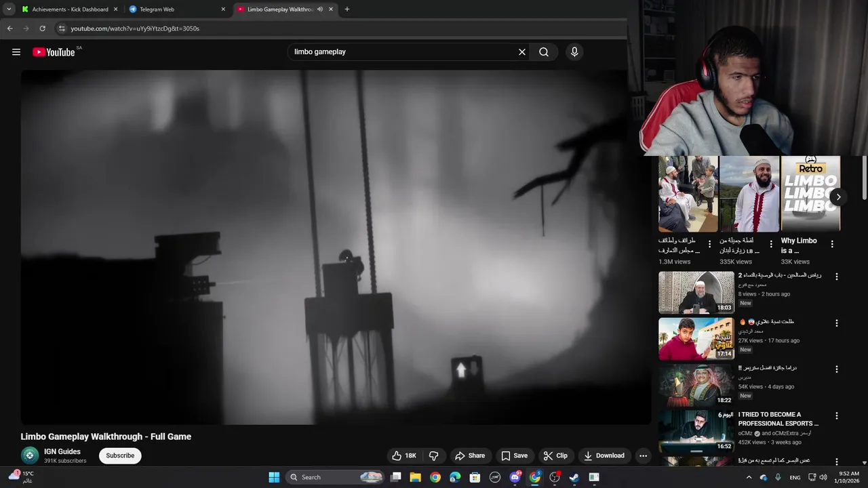Open Steam from taskbar
The height and width of the screenshot is (488, 868).
click(x=574, y=477)
